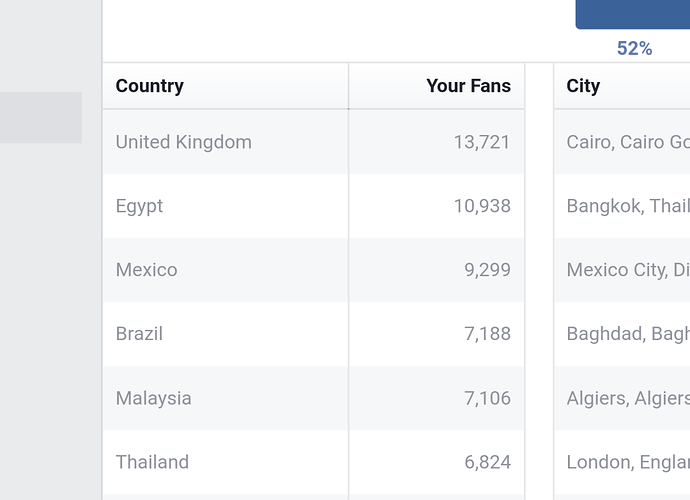Click the blue 52% chart bar
Viewport: 690px width, 500px height.
pos(633,14)
